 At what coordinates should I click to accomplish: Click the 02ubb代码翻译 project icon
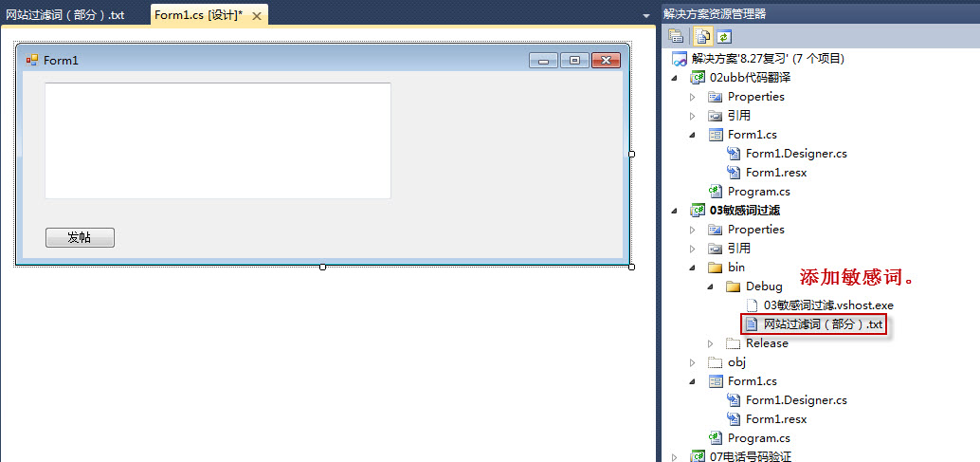[x=697, y=78]
